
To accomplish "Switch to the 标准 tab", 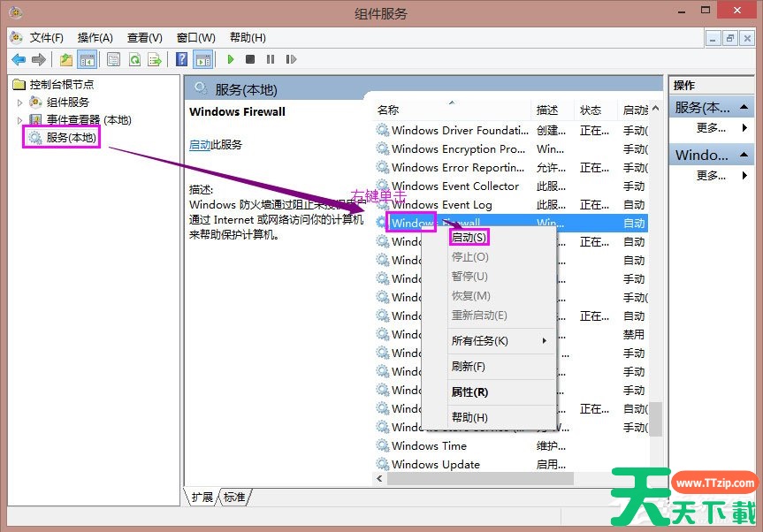I will 234,498.
